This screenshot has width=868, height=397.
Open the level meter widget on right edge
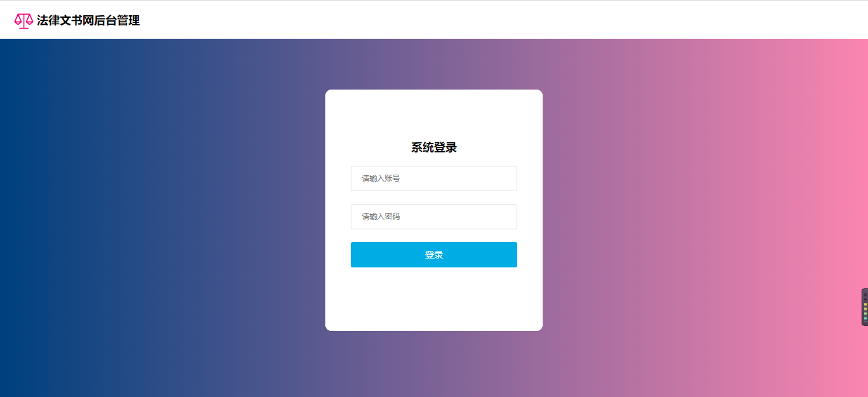coord(865,307)
